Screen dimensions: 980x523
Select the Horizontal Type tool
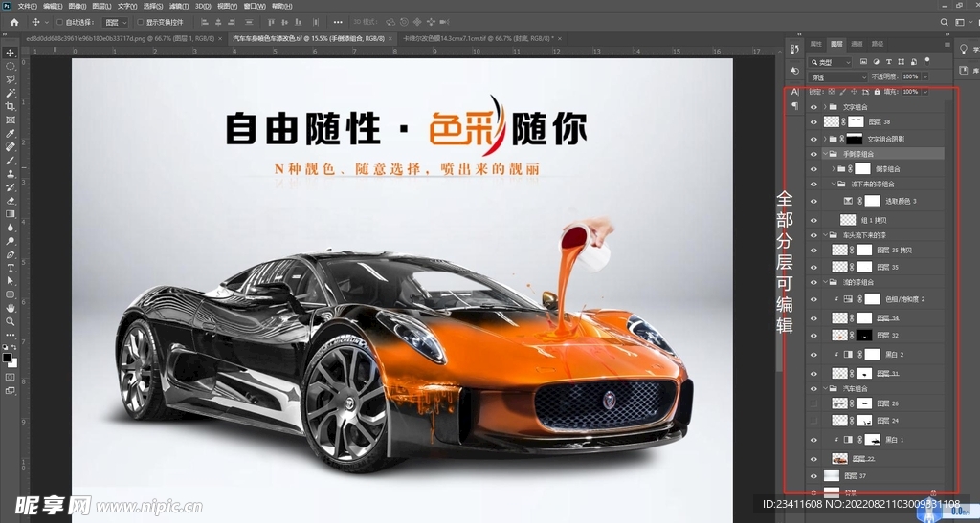tap(10, 268)
